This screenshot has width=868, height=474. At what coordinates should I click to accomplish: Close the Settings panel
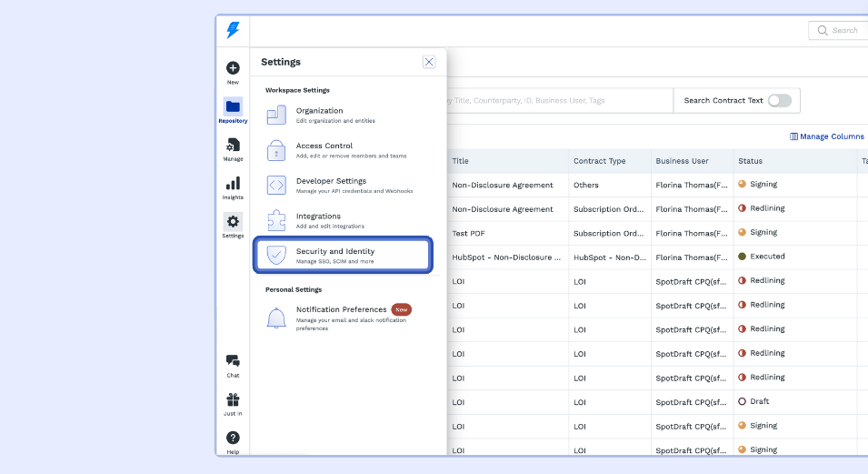pos(429,62)
